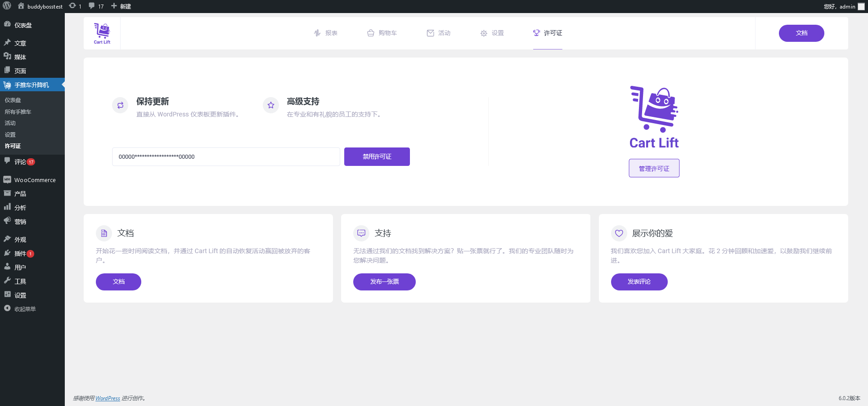868x406 pixels.
Task: Switch to the 设置 settings tab
Action: [492, 33]
